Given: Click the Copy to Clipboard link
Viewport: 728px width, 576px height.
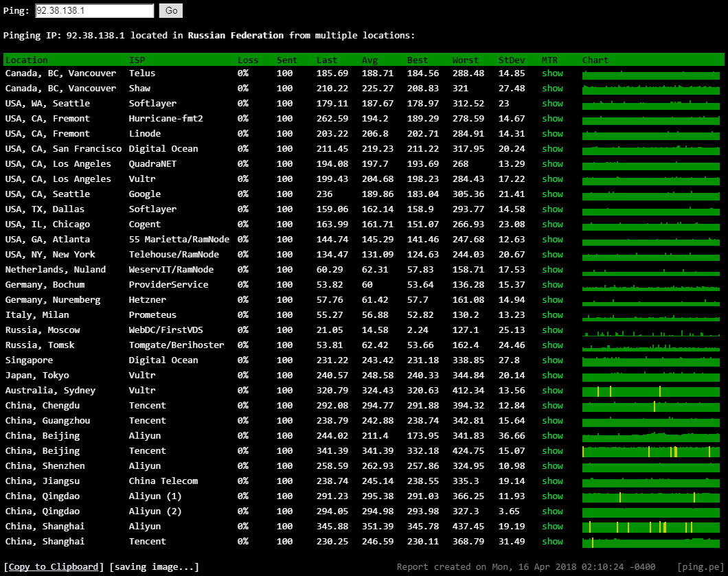Looking at the screenshot, I should (x=54, y=567).
